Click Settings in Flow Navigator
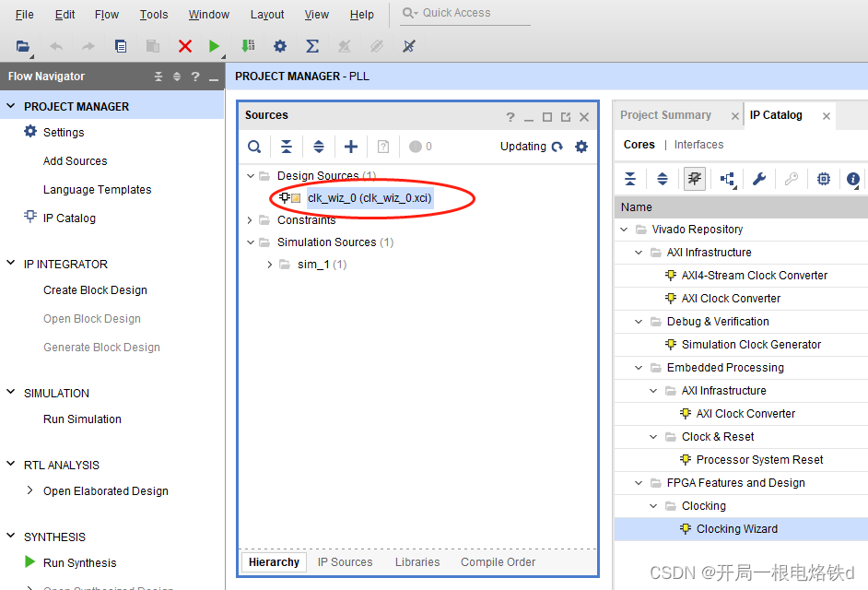868x590 pixels. (x=64, y=133)
